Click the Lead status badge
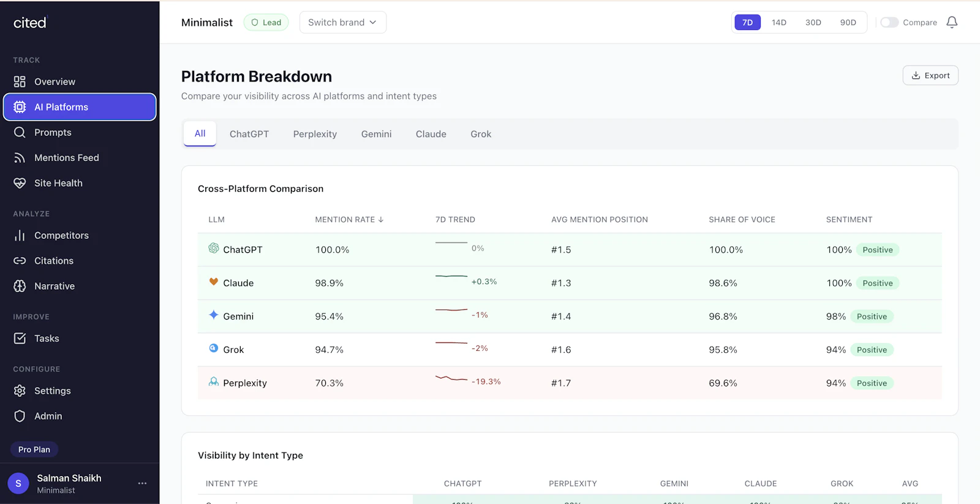 [x=266, y=23]
